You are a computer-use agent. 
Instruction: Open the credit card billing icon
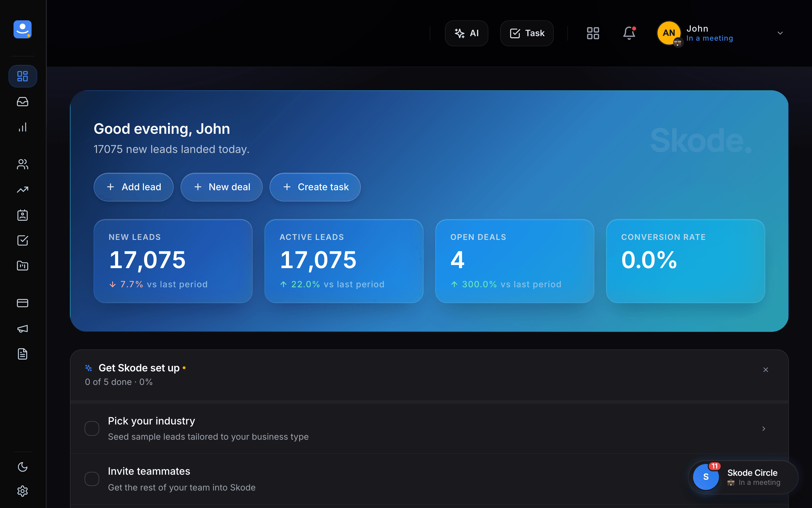pyautogui.click(x=23, y=303)
